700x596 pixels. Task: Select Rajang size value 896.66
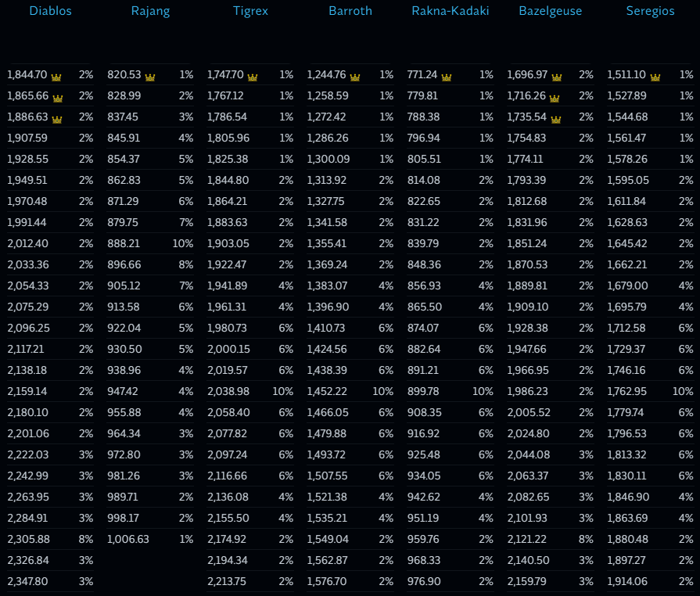(x=124, y=264)
